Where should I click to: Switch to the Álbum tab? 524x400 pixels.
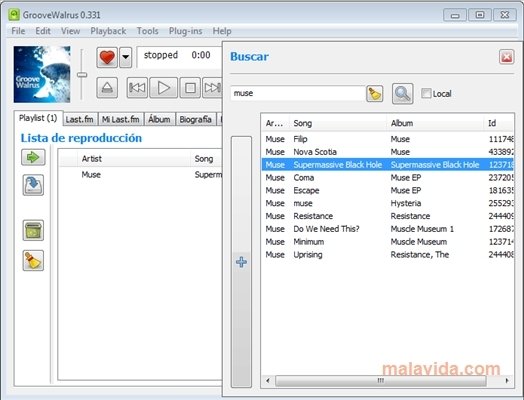(159, 119)
